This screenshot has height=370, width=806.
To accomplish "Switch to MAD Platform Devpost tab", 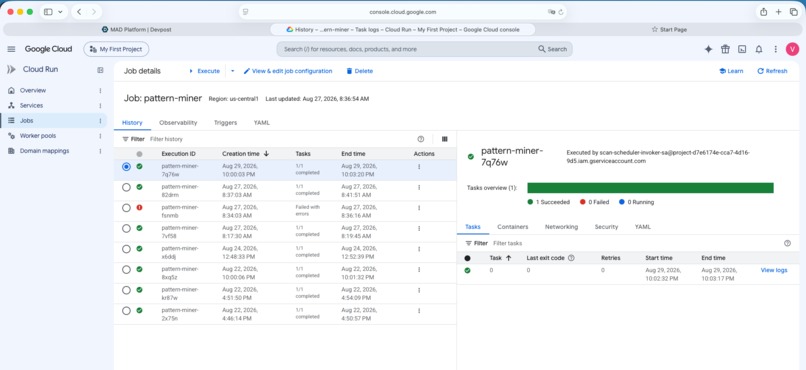I will (x=137, y=29).
